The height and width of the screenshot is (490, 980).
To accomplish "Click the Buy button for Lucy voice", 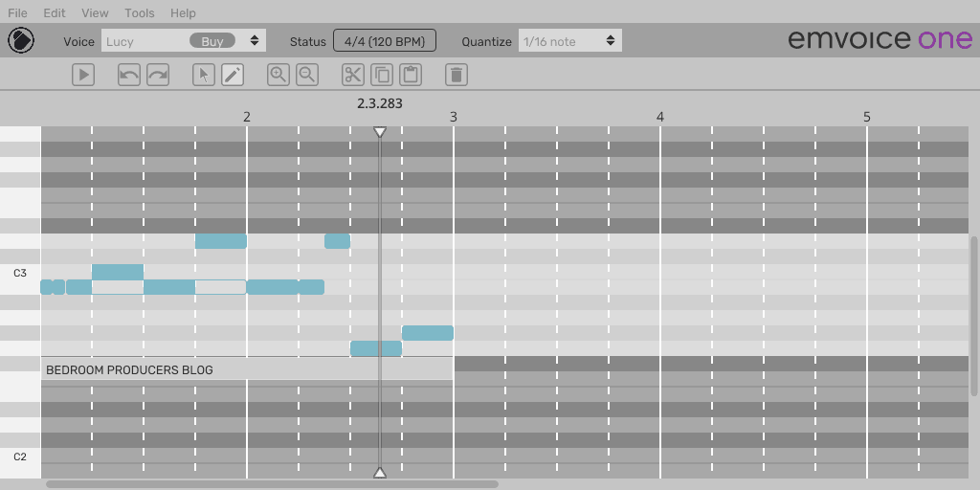I will 212,41.
